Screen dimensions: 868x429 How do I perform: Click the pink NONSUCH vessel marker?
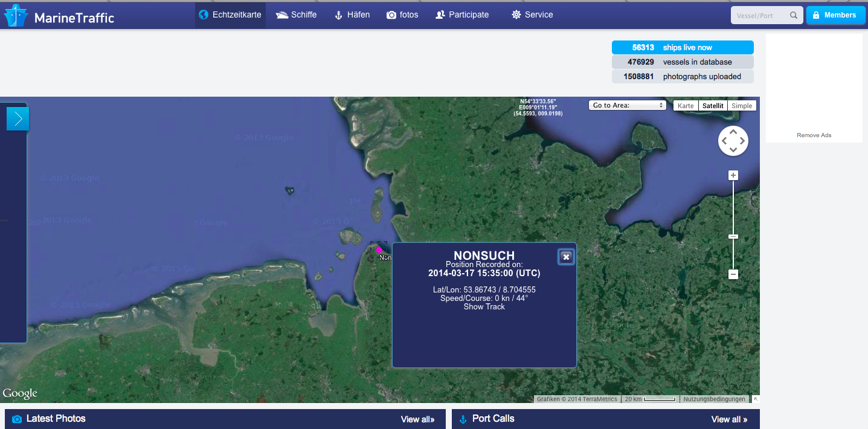click(379, 250)
